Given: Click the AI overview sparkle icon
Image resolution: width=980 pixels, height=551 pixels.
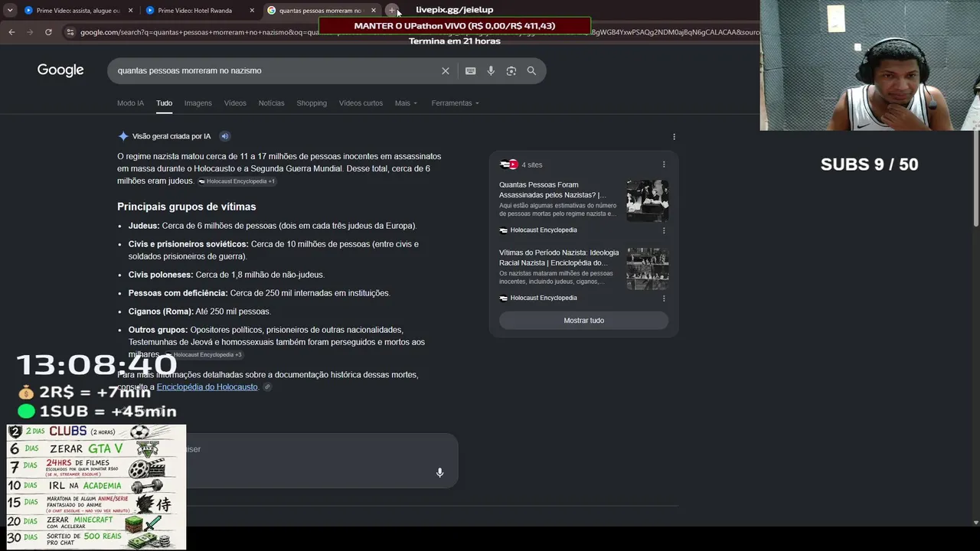Looking at the screenshot, I should (x=123, y=136).
